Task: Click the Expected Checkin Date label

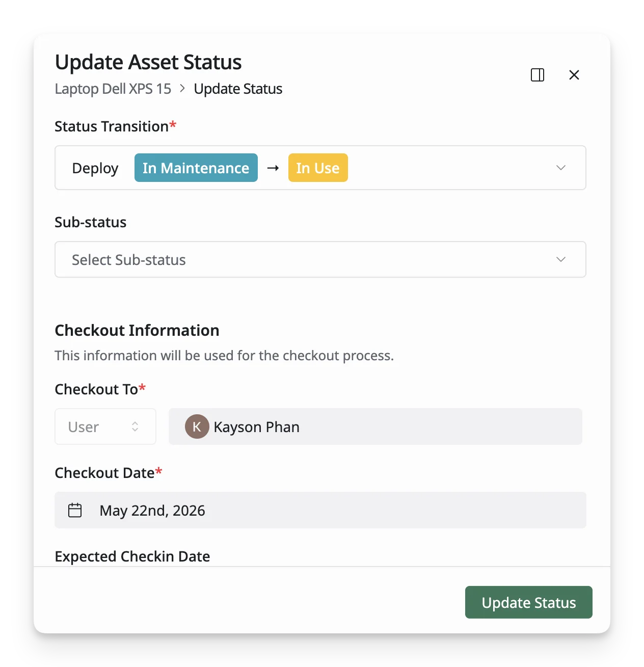Action: coord(132,556)
